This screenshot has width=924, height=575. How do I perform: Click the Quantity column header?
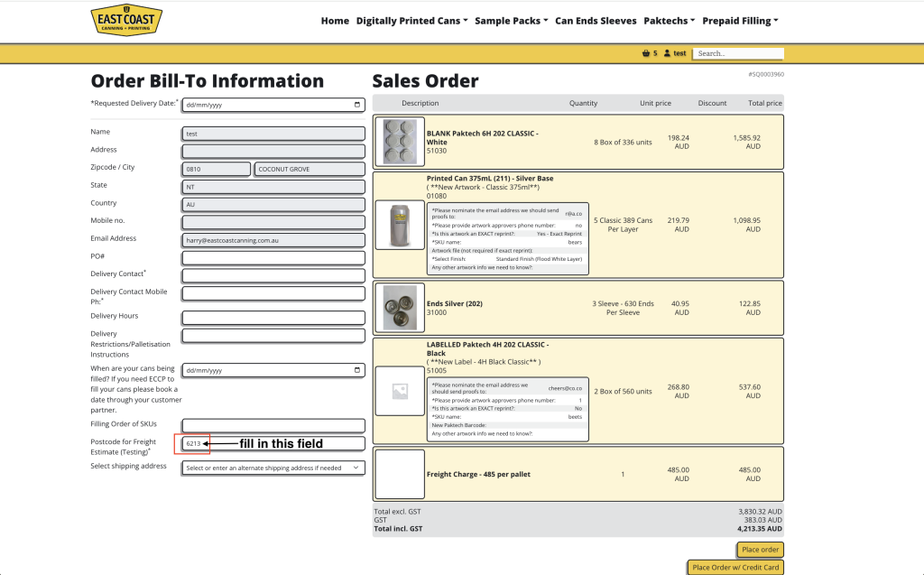click(584, 103)
